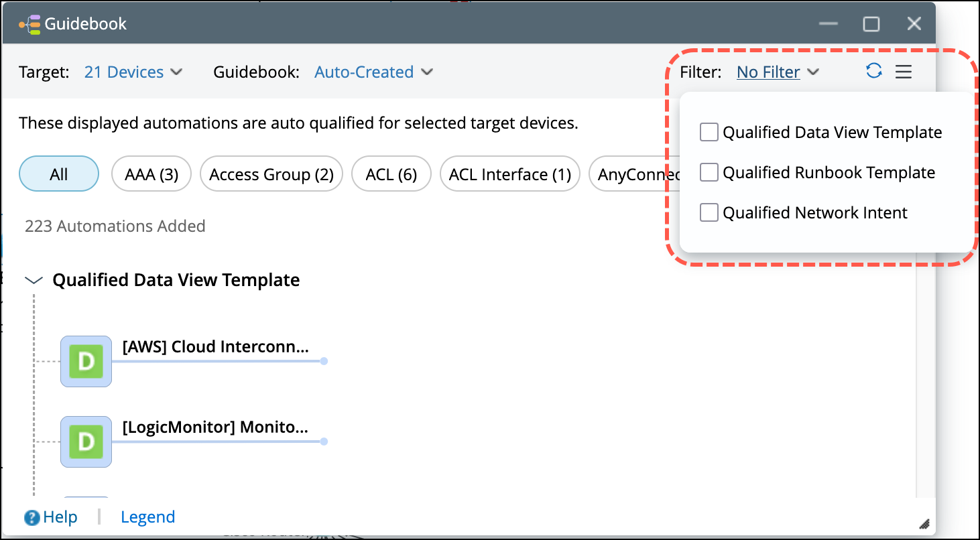This screenshot has height=540, width=980.
Task: Click the [LogicMonitor] data view template icon
Action: (86, 442)
